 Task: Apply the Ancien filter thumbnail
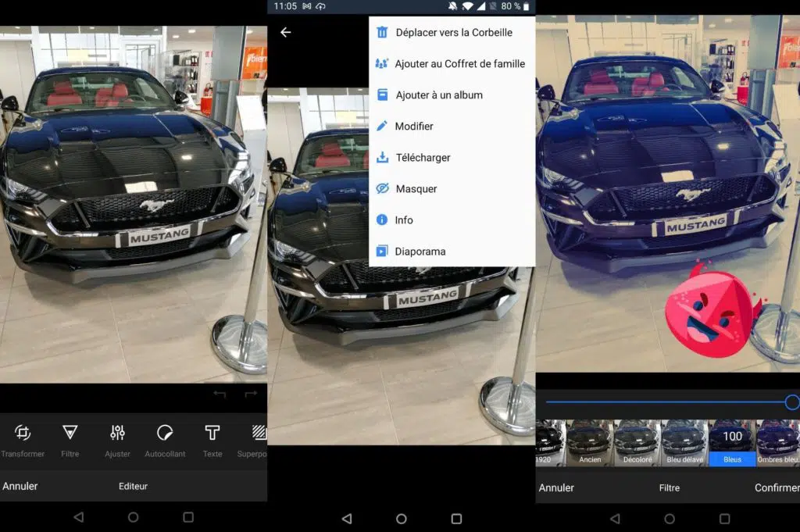coord(590,443)
